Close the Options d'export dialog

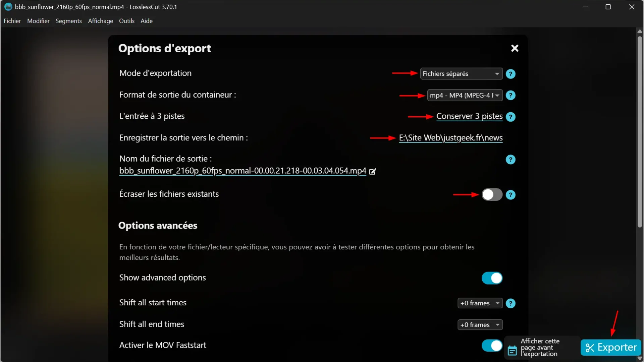[515, 48]
